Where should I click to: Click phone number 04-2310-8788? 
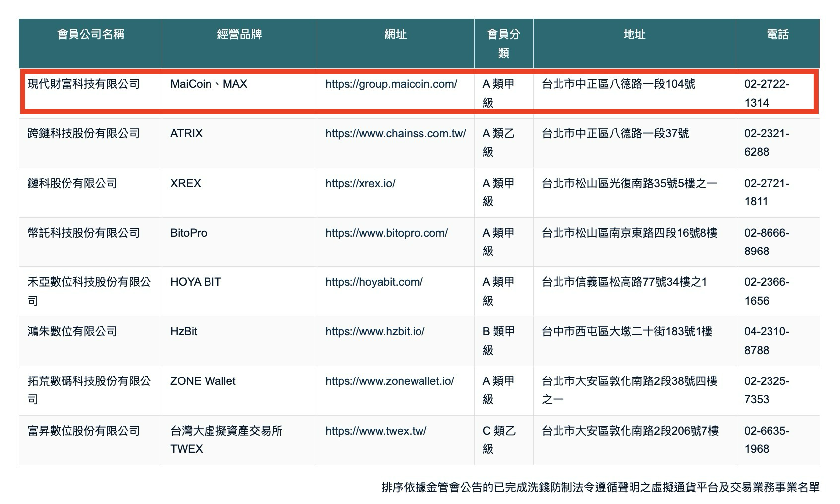(x=767, y=341)
